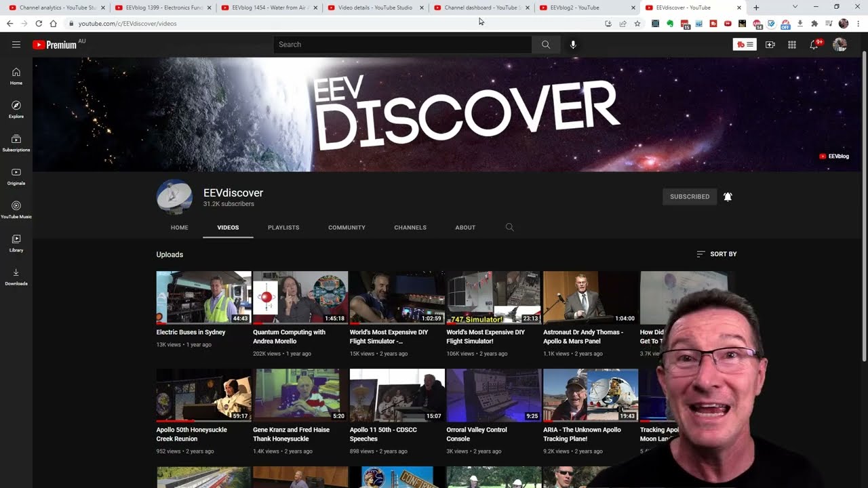This screenshot has width=868, height=488.
Task: Click EEVdiscover channel avatar
Action: 174,197
